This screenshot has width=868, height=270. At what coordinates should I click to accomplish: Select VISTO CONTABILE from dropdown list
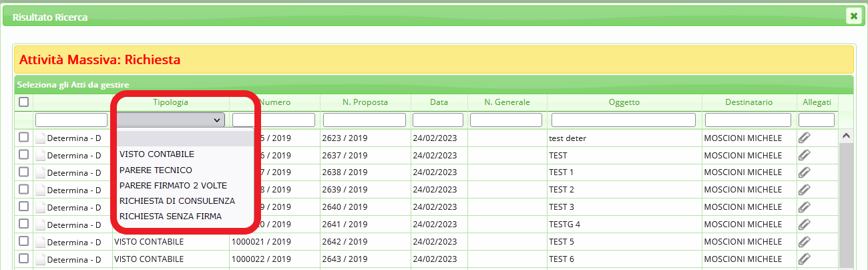[x=157, y=154]
